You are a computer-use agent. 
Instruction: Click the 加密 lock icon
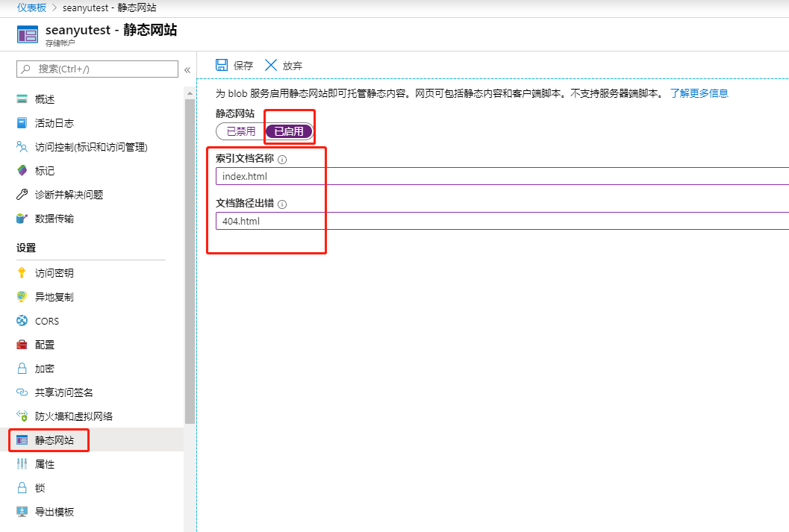pyautogui.click(x=22, y=369)
